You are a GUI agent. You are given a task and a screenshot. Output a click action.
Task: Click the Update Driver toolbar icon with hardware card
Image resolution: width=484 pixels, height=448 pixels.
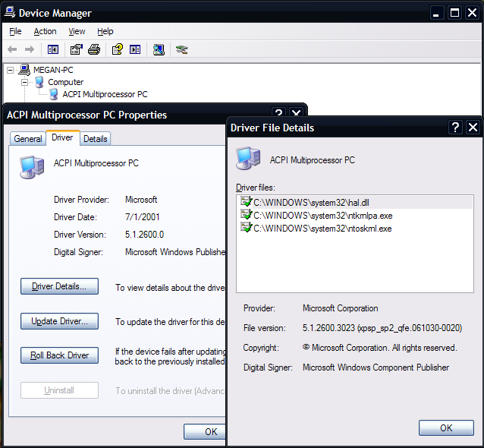182,49
